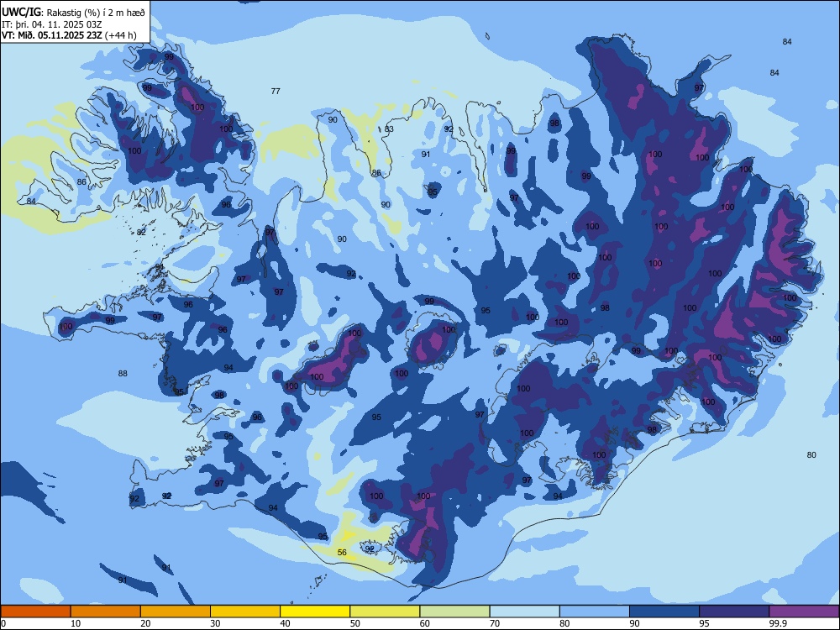Click the purple legend swatch above 99.9

804,612
